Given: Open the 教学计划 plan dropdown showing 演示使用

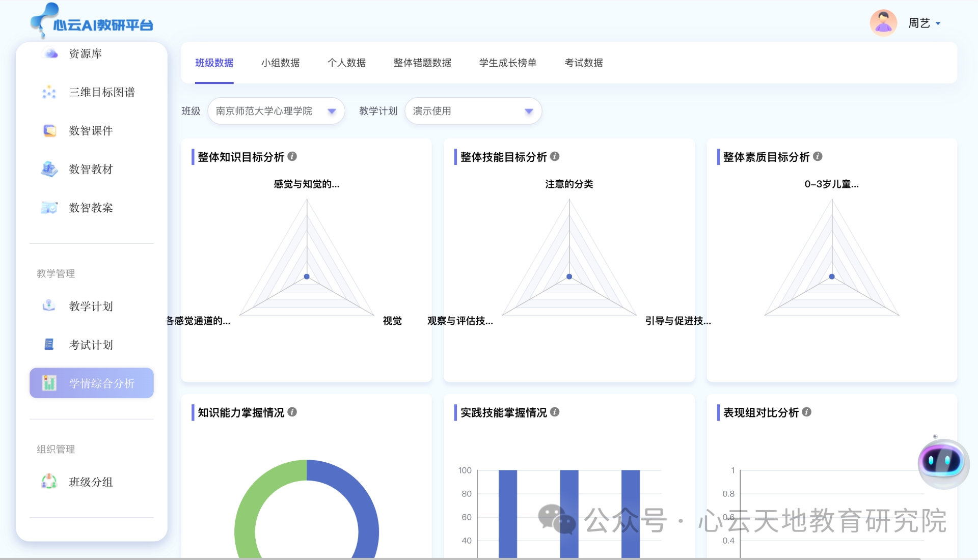Looking at the screenshot, I should pos(529,110).
